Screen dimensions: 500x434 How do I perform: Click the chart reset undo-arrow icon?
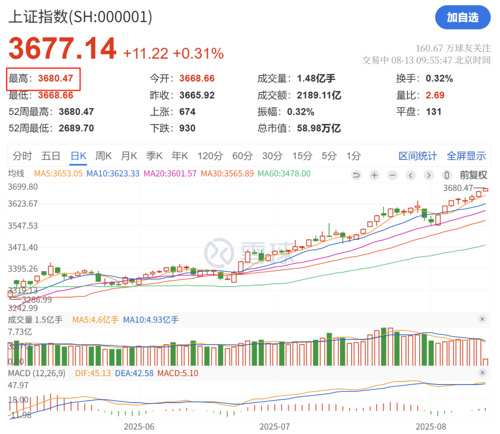[x=356, y=175]
